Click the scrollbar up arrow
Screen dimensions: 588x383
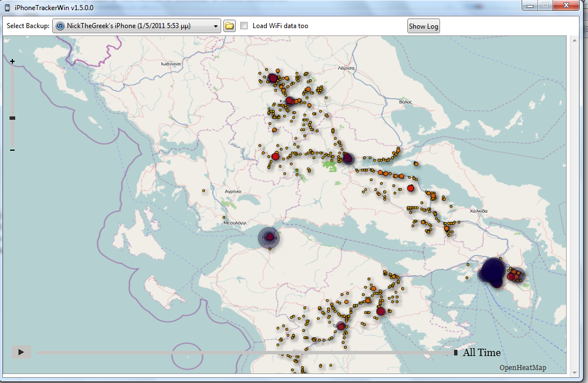click(574, 40)
